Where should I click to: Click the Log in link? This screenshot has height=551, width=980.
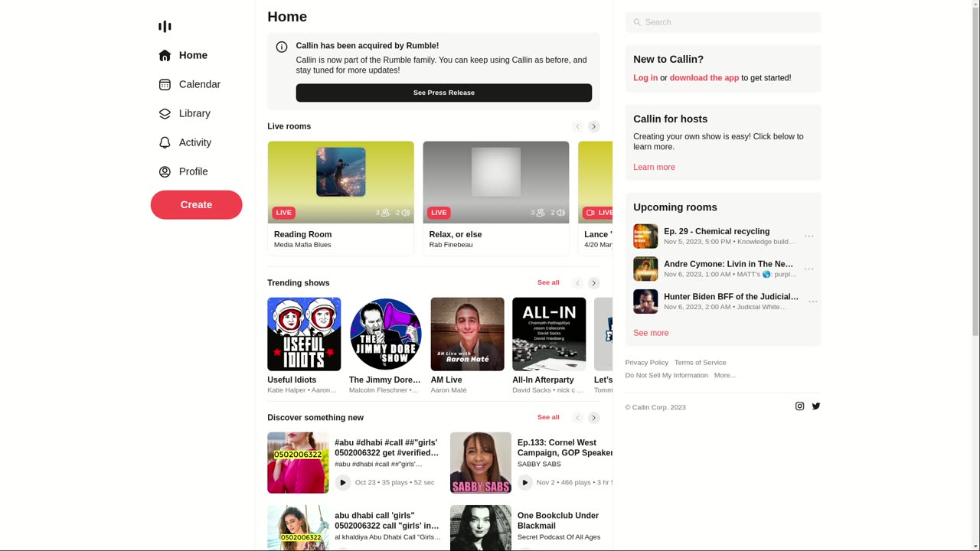point(645,78)
